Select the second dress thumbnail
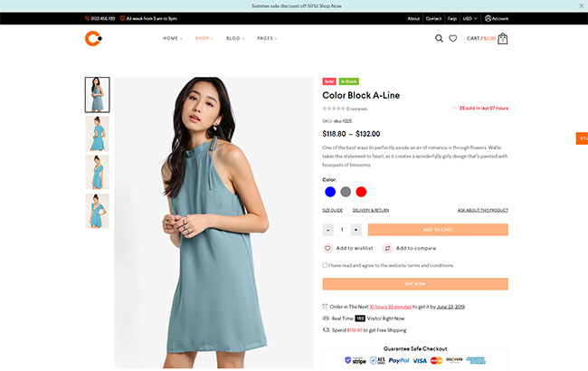The width and height of the screenshot is (588, 371). [x=97, y=134]
